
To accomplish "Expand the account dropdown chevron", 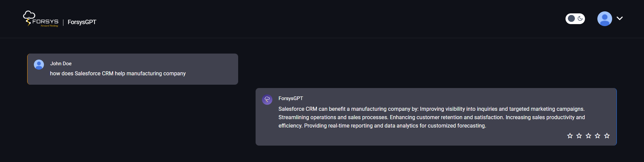I will click(x=620, y=18).
